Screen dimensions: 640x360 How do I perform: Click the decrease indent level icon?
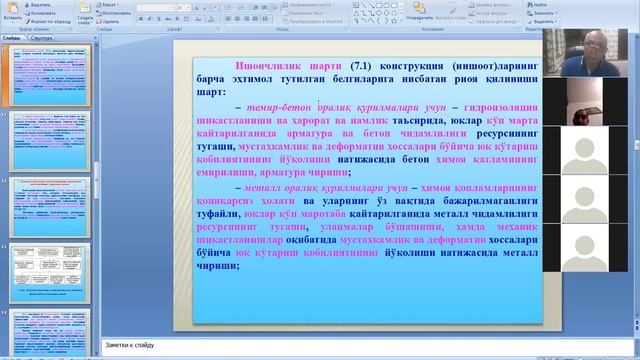(x=256, y=8)
